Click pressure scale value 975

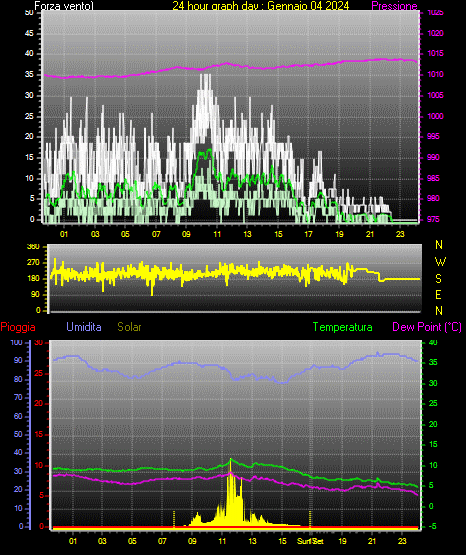click(x=433, y=219)
